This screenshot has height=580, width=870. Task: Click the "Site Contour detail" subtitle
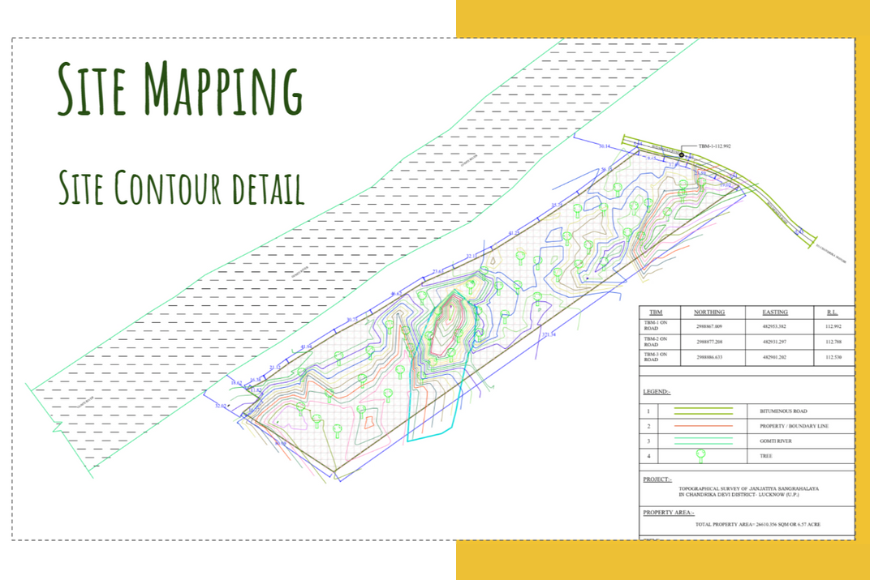point(181,186)
